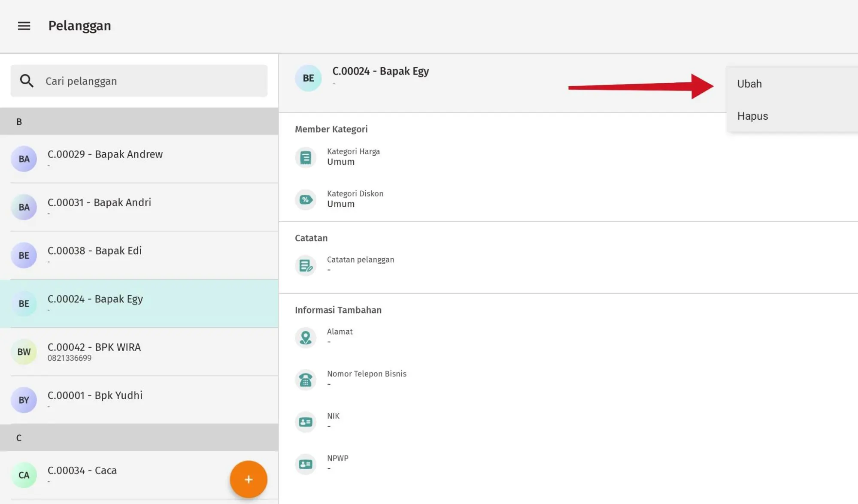
Task: Select customer C.00029 - Bapak Andrew
Action: pos(139,159)
